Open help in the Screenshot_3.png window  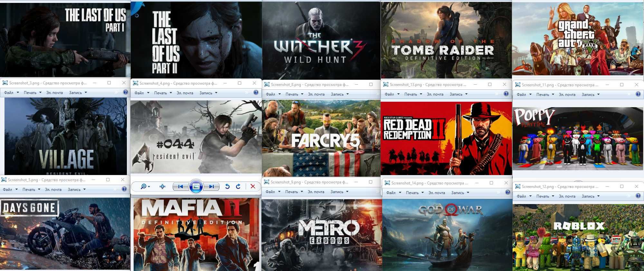click(x=126, y=92)
